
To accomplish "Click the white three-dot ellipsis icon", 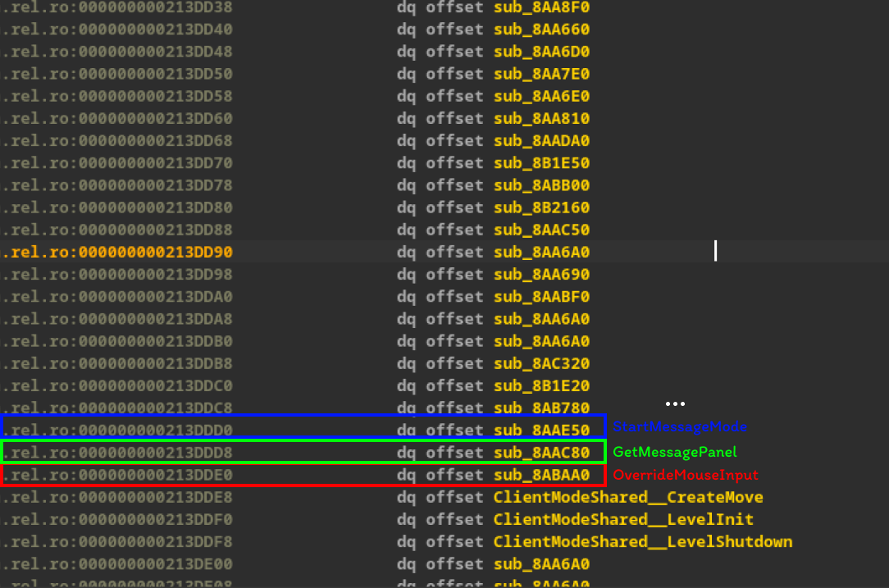I will pos(675,403).
